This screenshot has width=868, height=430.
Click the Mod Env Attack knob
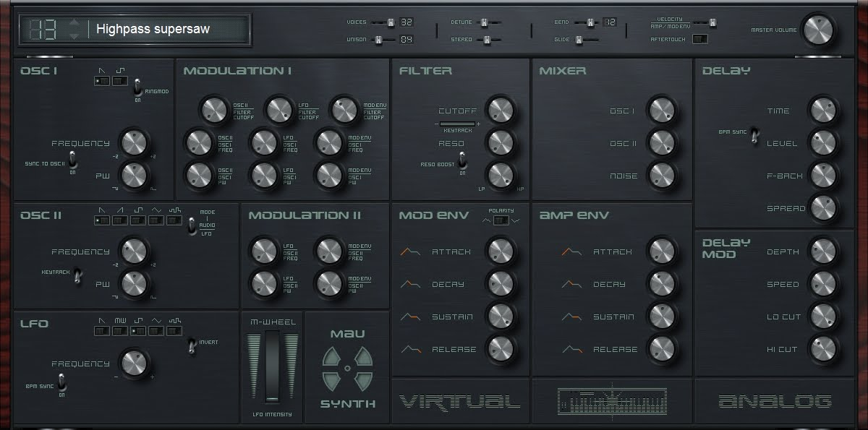coord(501,251)
